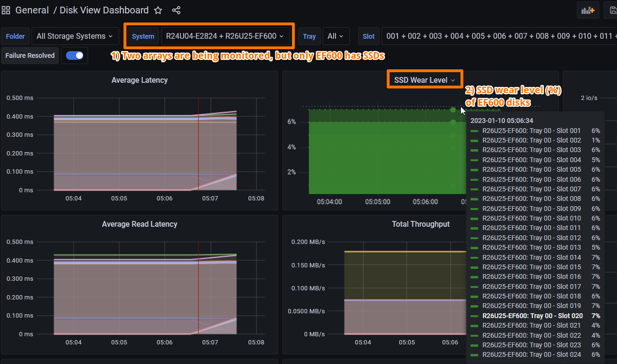Click the Slot filter label
Screen dimensions: 617x364
click(x=369, y=36)
